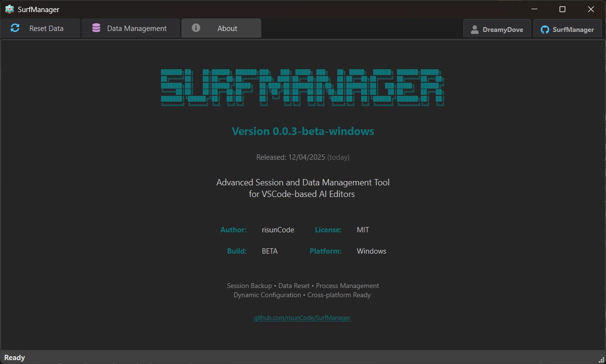Screen dimensions: 606x364
Task: Click the database icon on Data Management tab
Action: pyautogui.click(x=96, y=28)
